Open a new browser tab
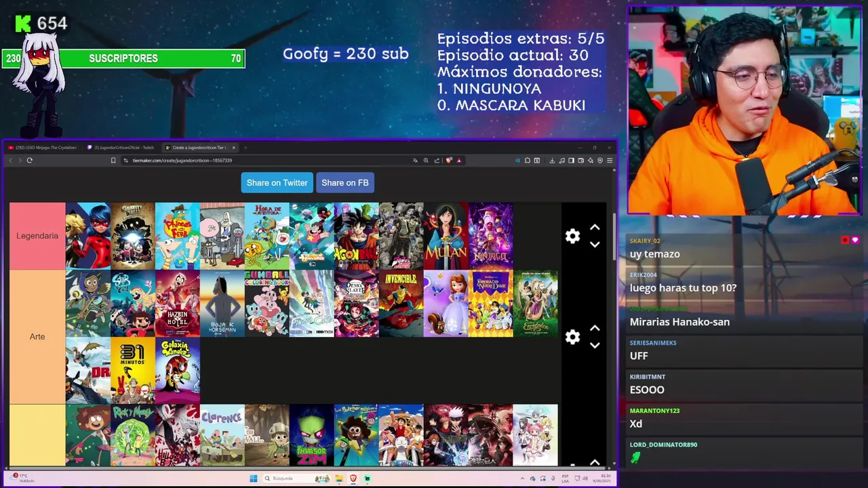Viewport: 868px width, 488px height. [x=245, y=148]
